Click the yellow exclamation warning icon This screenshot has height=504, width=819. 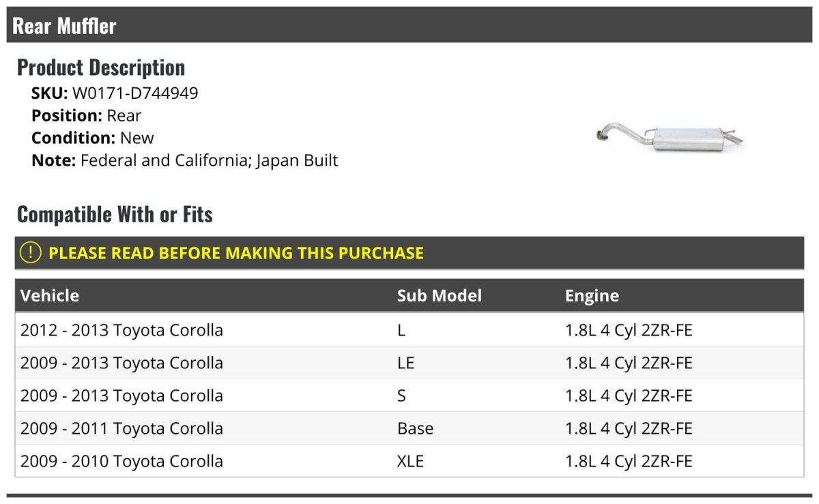point(31,253)
